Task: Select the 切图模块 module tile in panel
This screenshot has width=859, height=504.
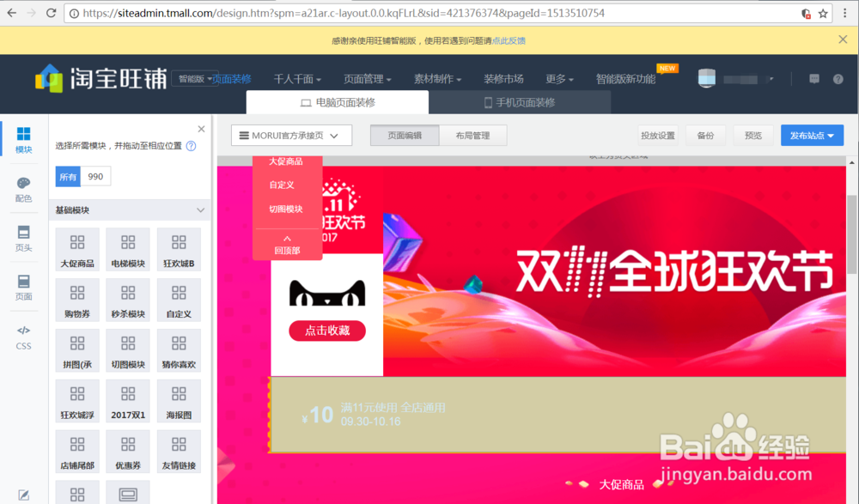Action: point(128,350)
